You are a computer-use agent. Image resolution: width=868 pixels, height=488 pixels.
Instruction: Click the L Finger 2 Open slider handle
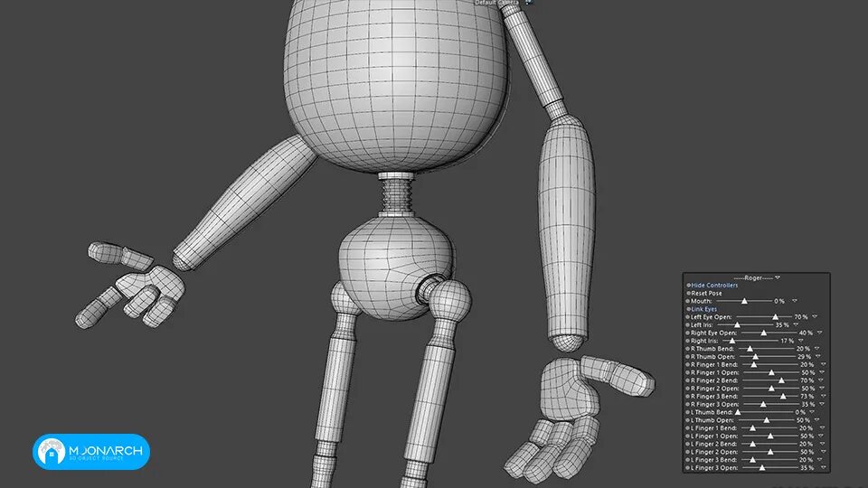[x=770, y=452]
